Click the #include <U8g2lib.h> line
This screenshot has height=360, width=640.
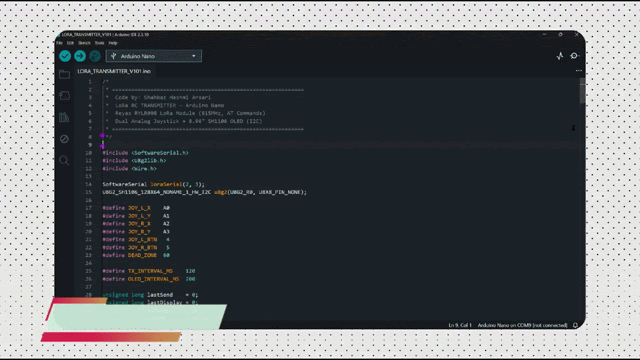pos(134,160)
